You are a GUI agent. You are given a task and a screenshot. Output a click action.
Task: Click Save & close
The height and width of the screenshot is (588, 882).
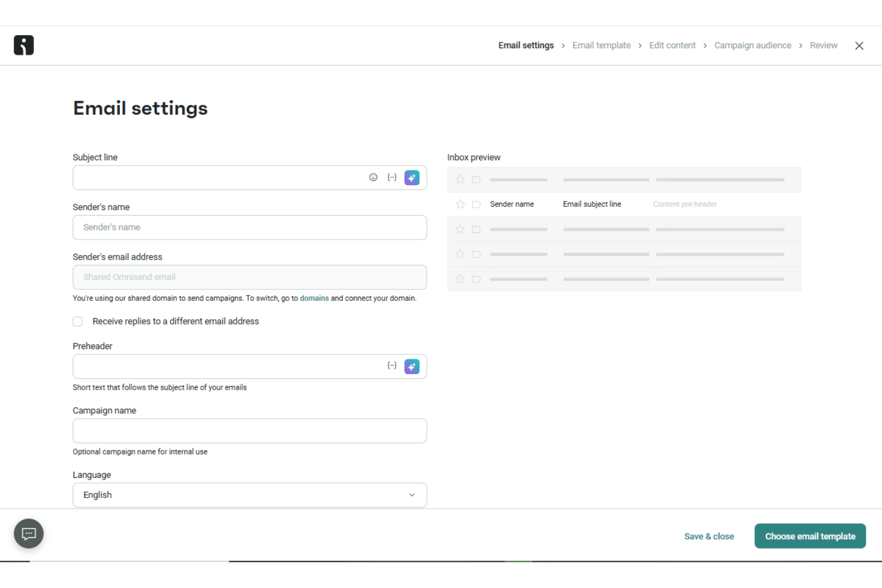pos(709,536)
